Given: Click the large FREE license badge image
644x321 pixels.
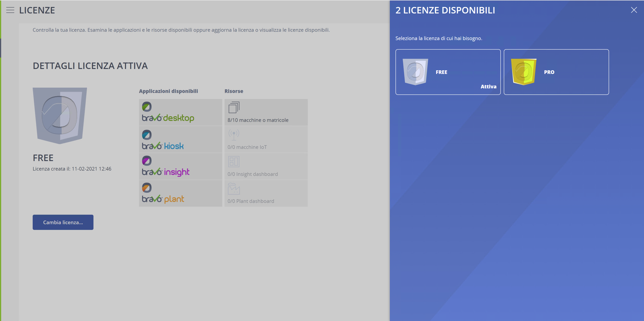Looking at the screenshot, I should tap(60, 116).
